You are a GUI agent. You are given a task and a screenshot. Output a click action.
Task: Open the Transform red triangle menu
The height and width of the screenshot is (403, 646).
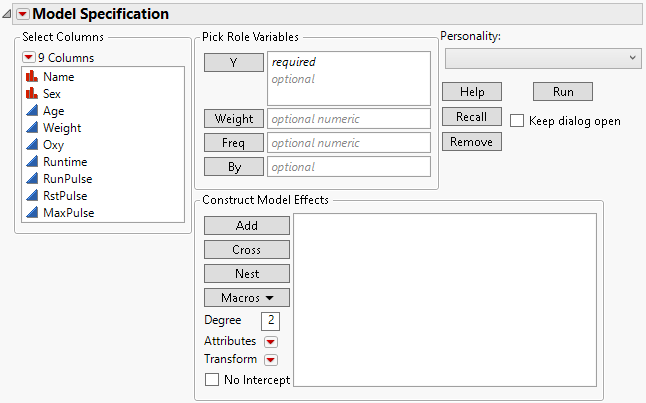tap(270, 360)
